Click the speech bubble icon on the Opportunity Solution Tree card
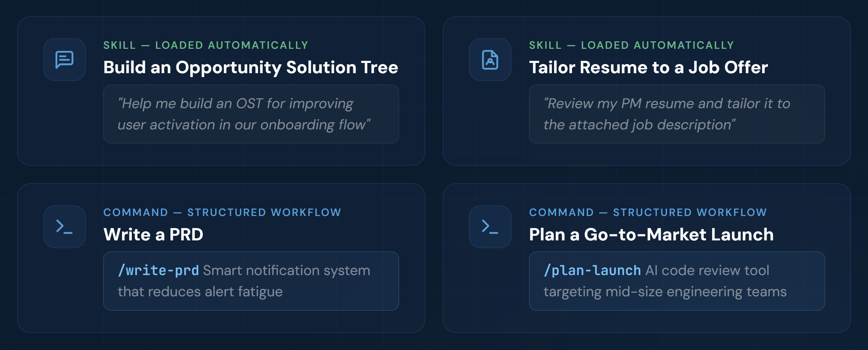 tap(64, 59)
